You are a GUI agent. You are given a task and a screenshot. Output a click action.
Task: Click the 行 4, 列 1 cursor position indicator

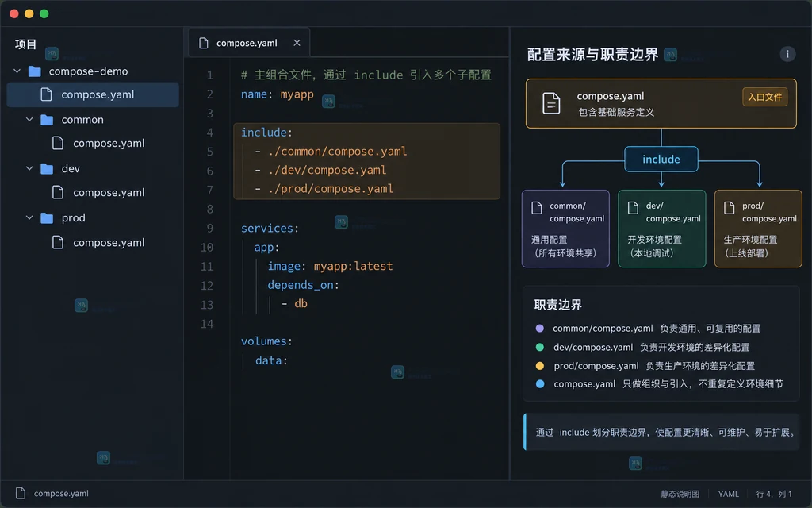click(774, 494)
